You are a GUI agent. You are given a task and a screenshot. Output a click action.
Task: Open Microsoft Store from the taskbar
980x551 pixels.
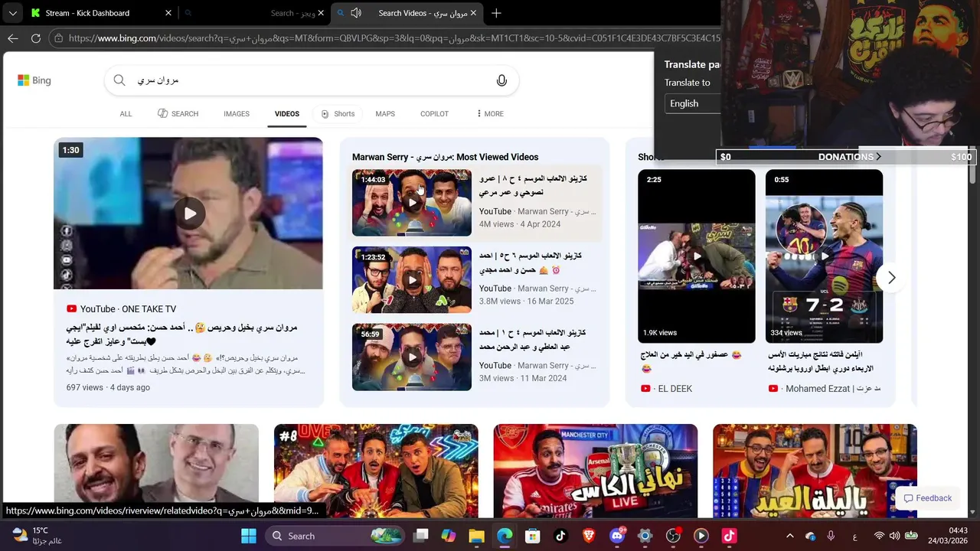click(532, 536)
